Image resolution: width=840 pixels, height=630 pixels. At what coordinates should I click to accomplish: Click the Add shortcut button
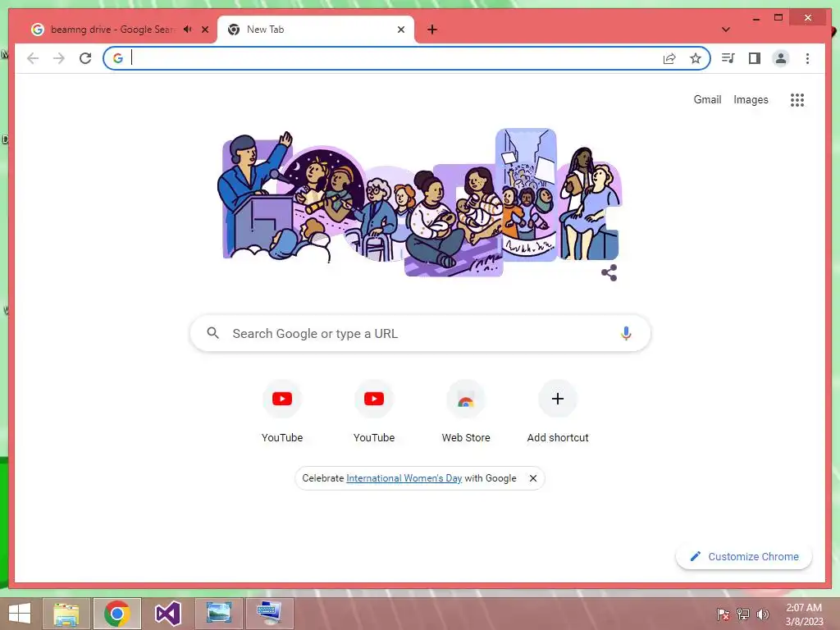tap(558, 412)
